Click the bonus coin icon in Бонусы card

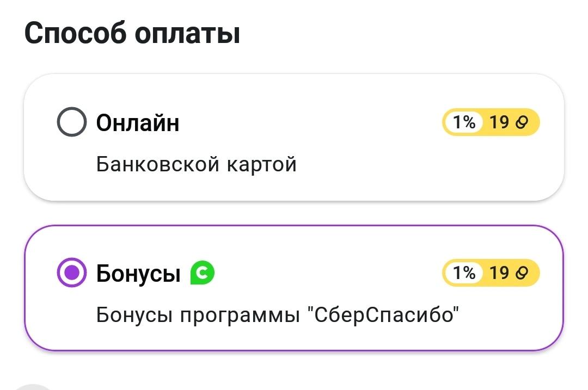522,273
